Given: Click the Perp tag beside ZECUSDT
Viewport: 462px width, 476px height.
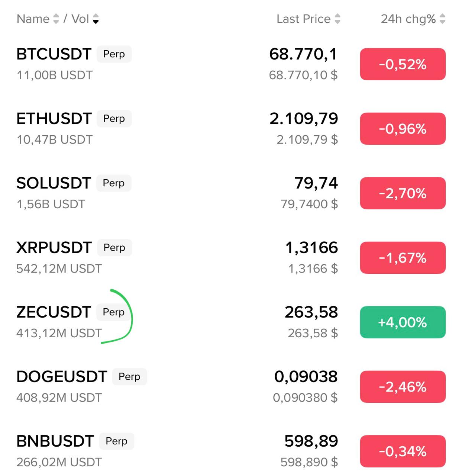Looking at the screenshot, I should [x=113, y=312].
